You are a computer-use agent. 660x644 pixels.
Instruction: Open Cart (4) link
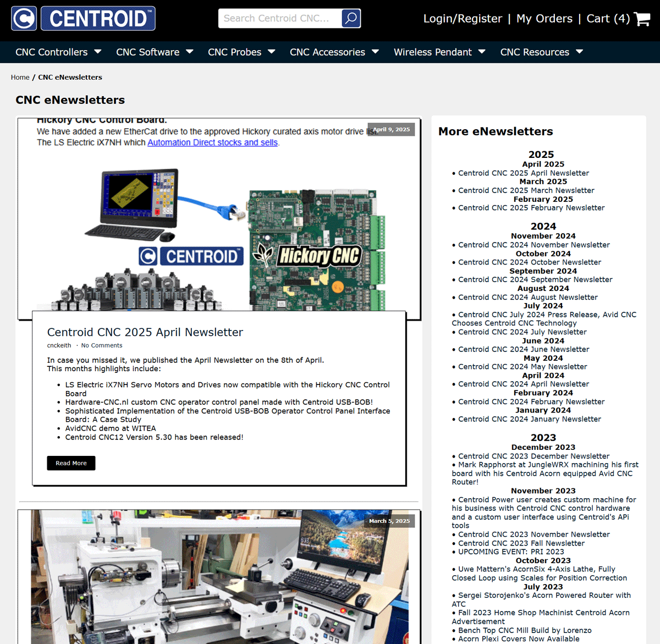(608, 19)
